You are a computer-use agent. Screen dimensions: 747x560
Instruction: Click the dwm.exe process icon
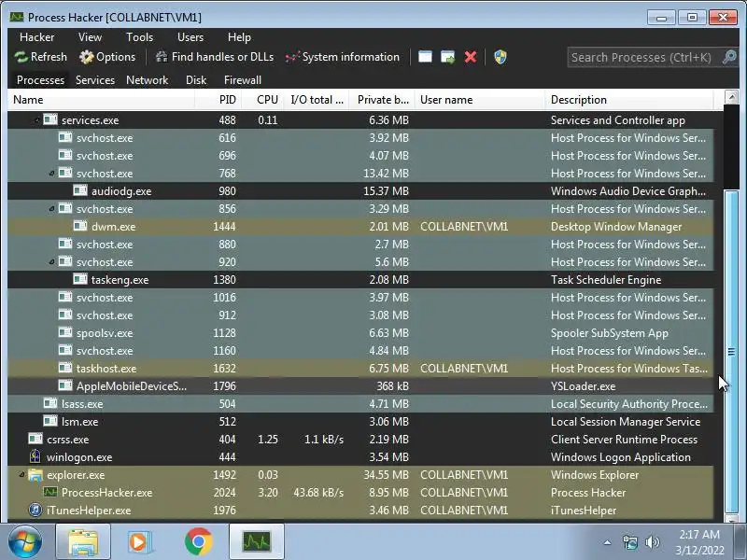pyautogui.click(x=80, y=226)
